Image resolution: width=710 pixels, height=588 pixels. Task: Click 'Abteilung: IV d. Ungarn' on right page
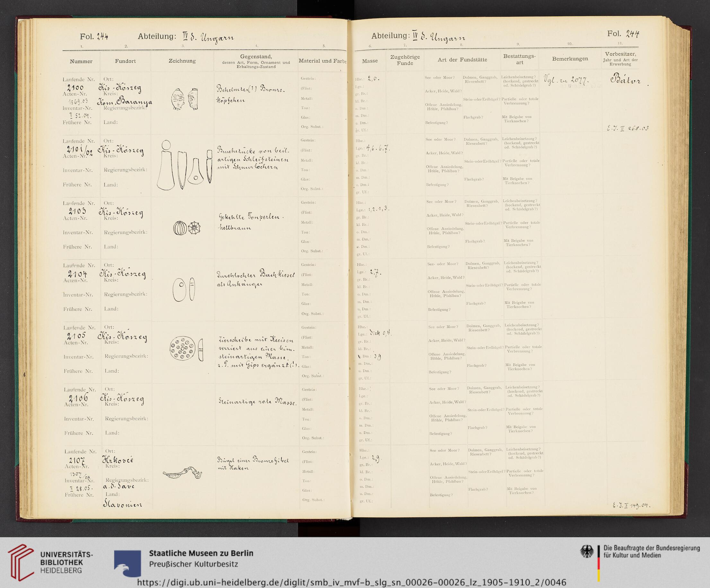[x=418, y=37]
